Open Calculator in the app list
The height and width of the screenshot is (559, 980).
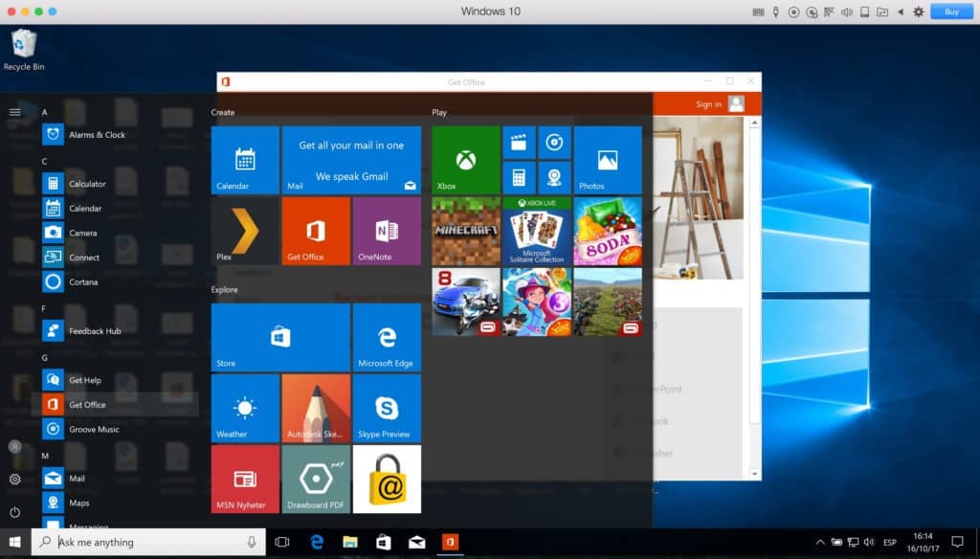pyautogui.click(x=115, y=184)
